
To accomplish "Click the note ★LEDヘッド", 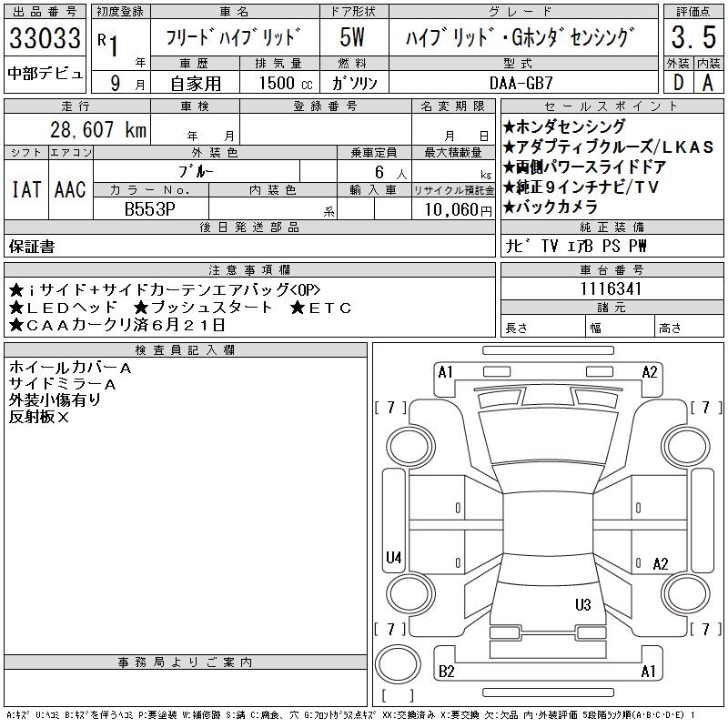I will [63, 308].
